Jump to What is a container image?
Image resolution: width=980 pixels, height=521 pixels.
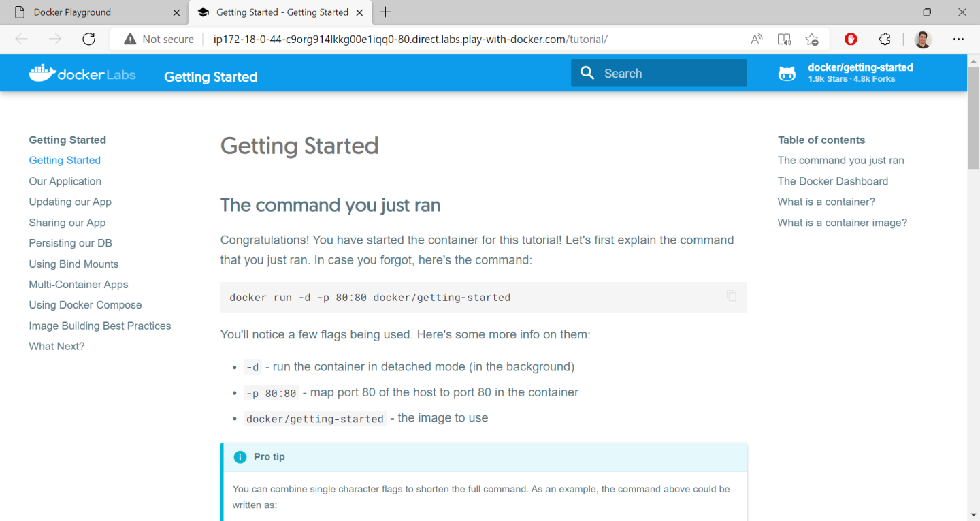(x=842, y=223)
